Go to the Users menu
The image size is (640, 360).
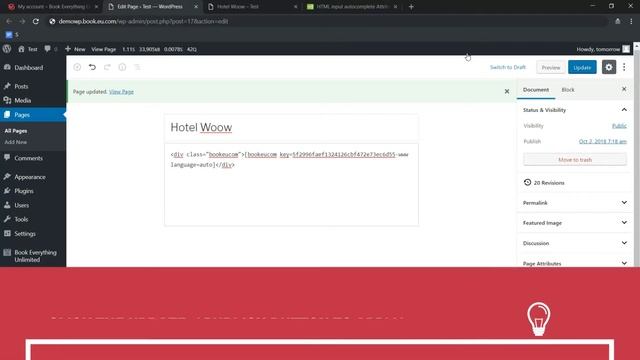coord(22,205)
